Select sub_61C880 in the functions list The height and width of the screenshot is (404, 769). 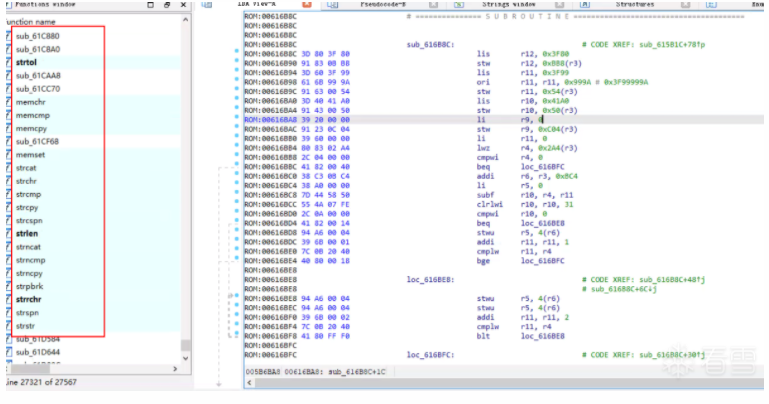click(x=37, y=36)
